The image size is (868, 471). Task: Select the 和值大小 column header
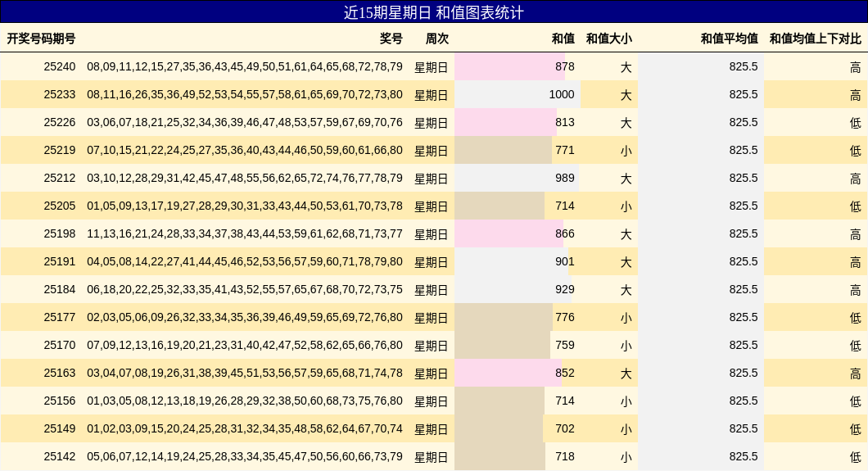pos(609,38)
